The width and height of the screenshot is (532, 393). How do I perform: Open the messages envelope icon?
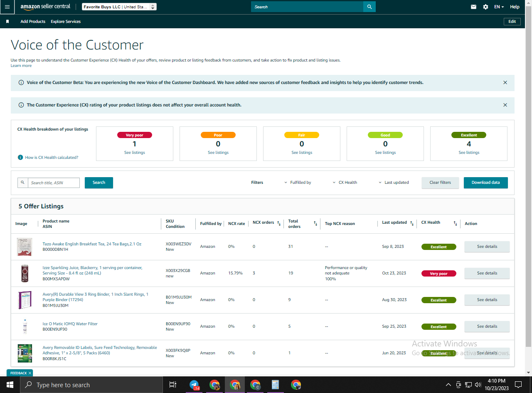click(x=473, y=7)
